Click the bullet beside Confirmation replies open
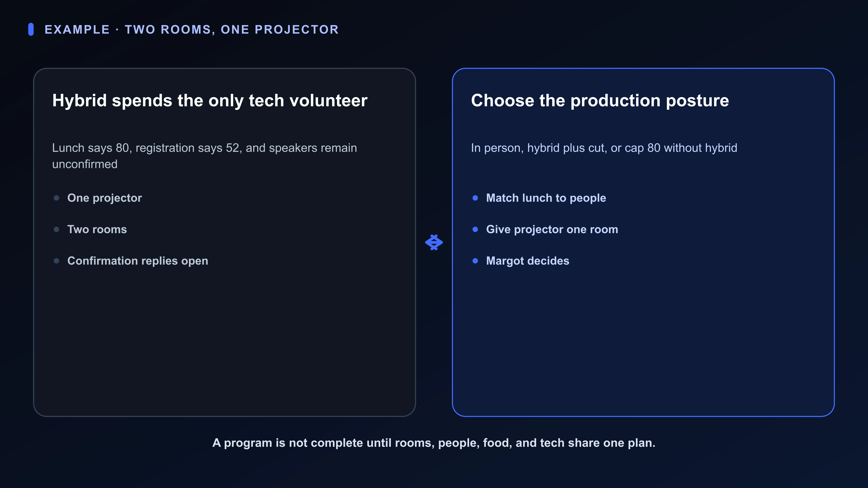This screenshot has height=488, width=868. 57,261
